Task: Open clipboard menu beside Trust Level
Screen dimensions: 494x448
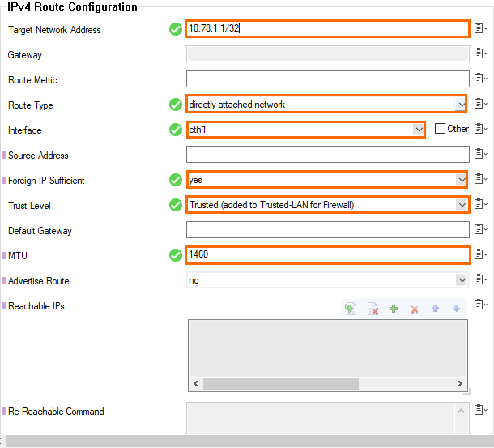Action: [480, 204]
